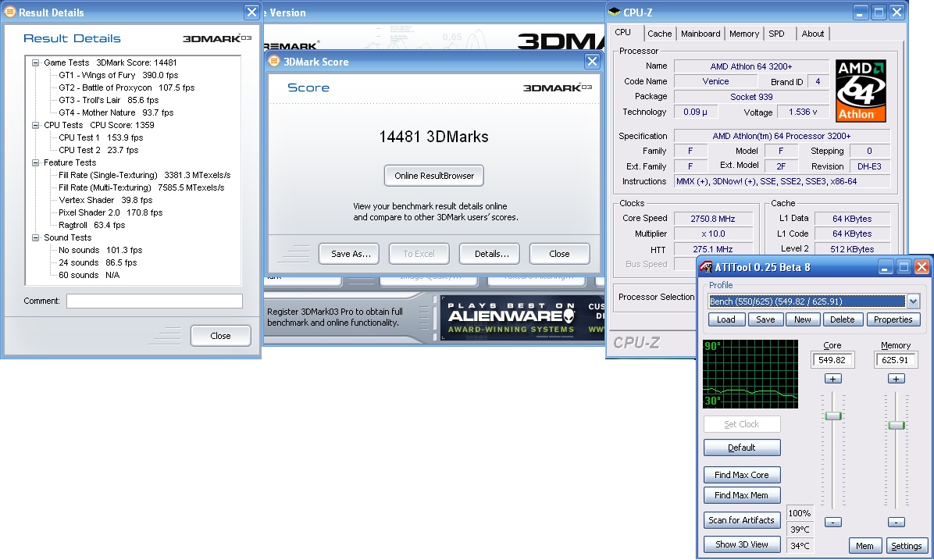Click the Comment input field
Viewport: 934px width, 560px height.
(x=155, y=301)
